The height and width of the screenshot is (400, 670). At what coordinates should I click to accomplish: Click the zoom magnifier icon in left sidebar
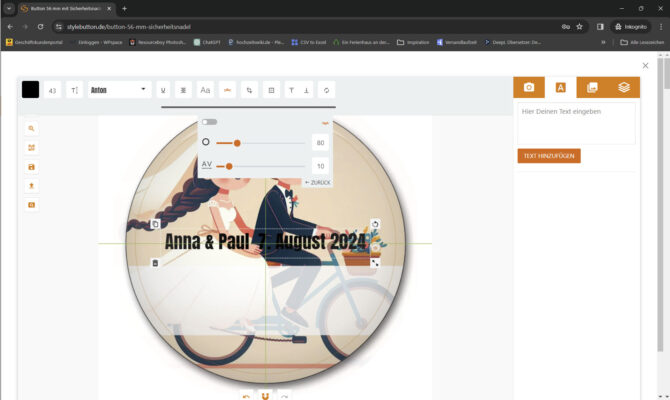[32, 129]
